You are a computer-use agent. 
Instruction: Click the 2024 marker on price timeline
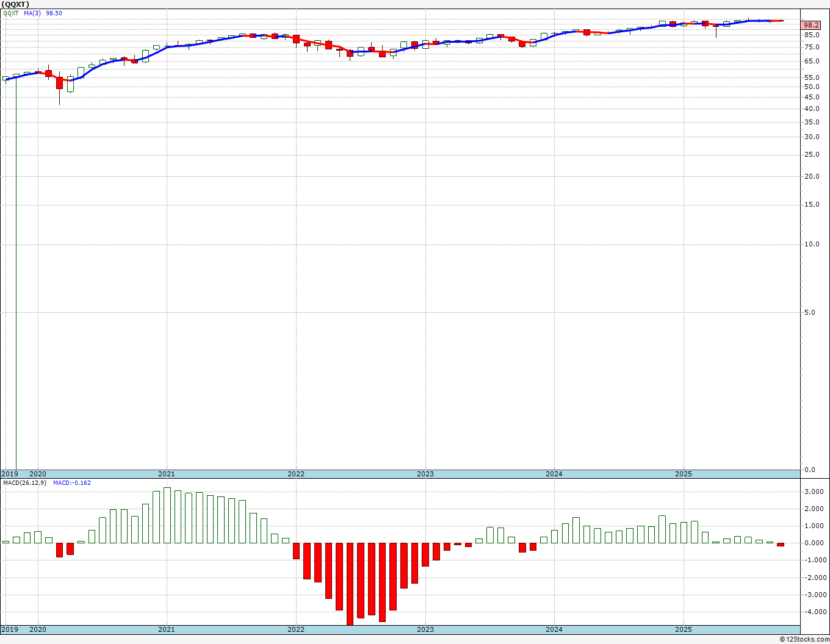pyautogui.click(x=554, y=474)
